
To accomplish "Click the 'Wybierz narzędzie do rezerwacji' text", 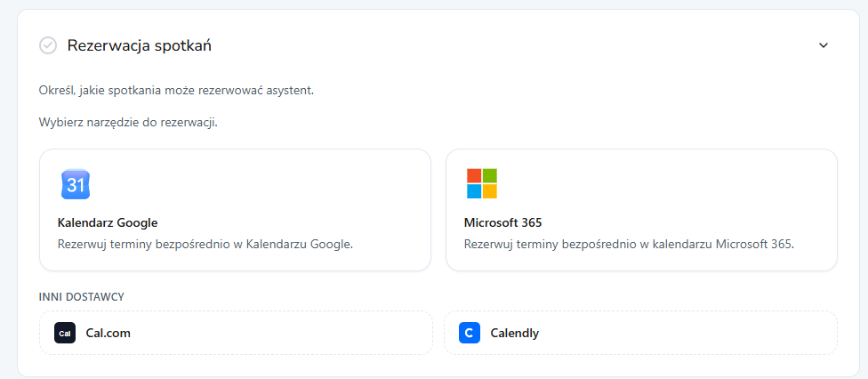I will click(128, 123).
